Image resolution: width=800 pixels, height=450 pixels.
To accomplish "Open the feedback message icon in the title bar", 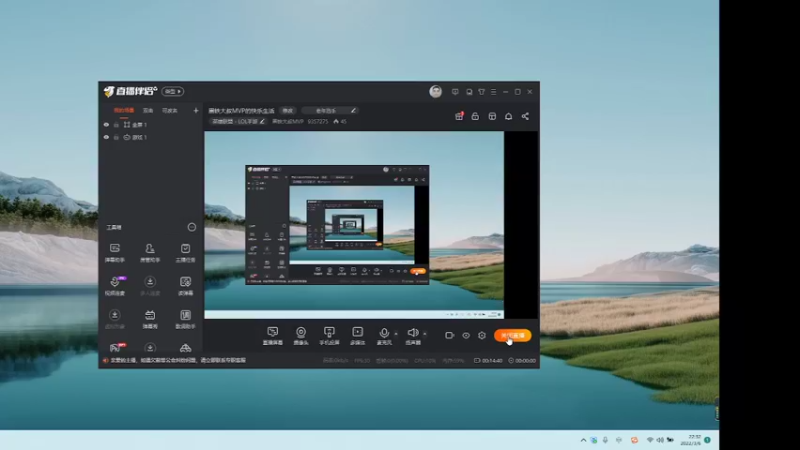I will [455, 92].
